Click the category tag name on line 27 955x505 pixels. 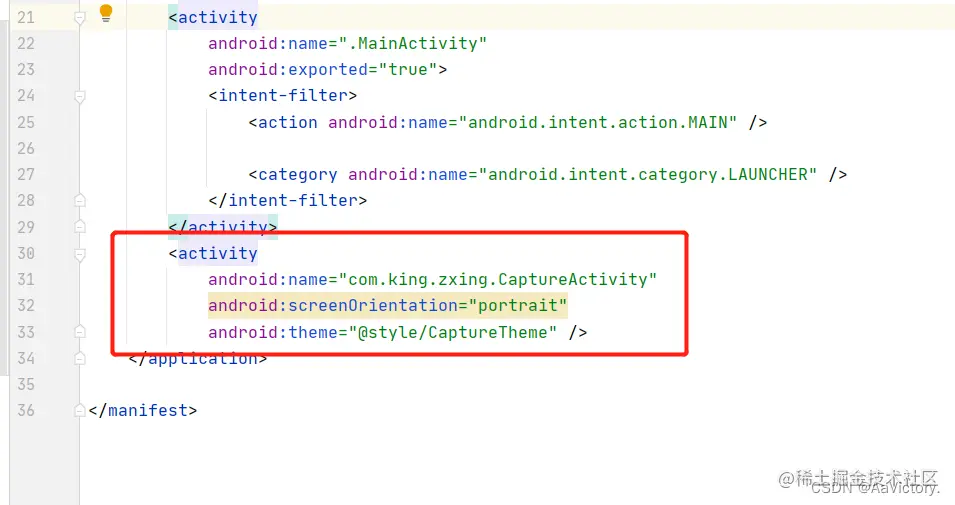(x=298, y=175)
